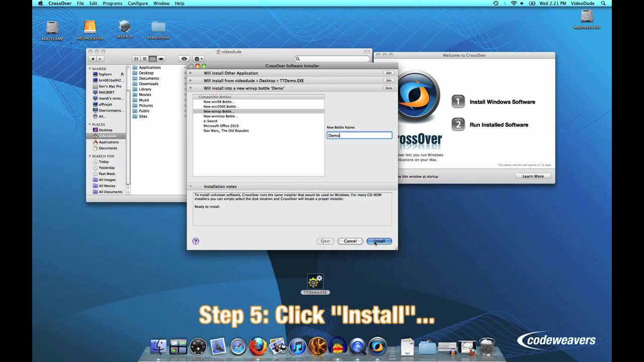644x362 pixels.
Task: Click Done on the bottle selection row
Action: pyautogui.click(x=389, y=88)
